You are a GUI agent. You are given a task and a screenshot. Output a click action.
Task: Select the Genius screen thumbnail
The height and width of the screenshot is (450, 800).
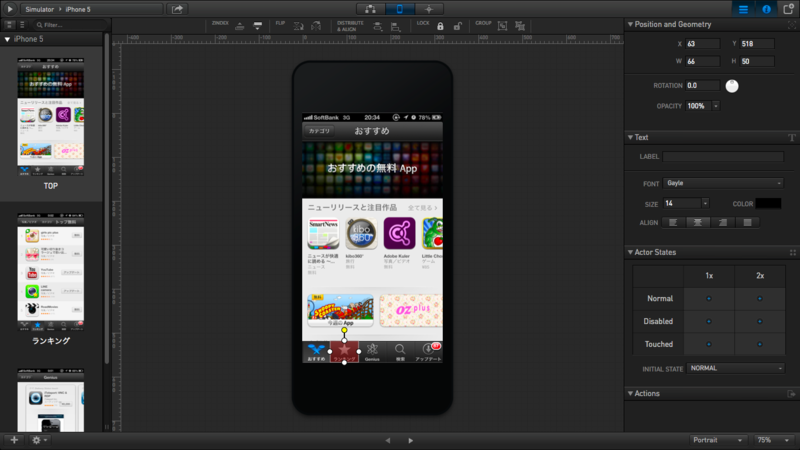51,401
